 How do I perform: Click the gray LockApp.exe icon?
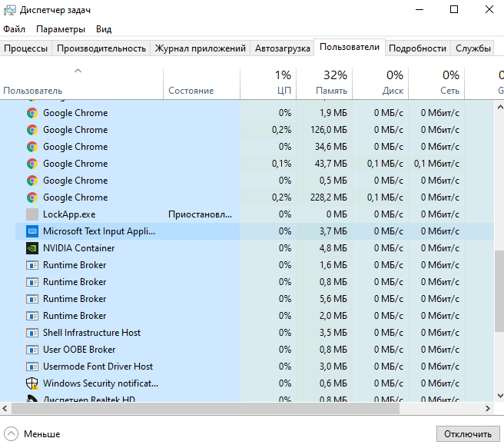coord(32,214)
